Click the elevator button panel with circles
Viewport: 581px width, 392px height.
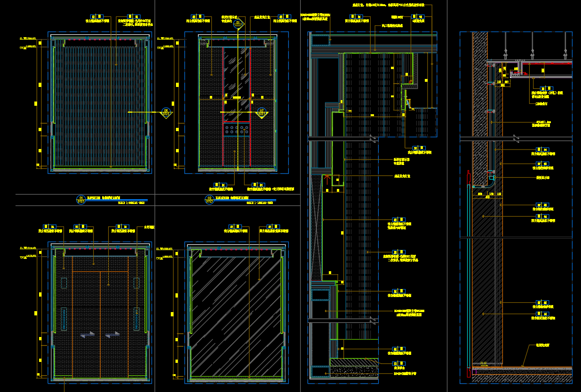237,130
